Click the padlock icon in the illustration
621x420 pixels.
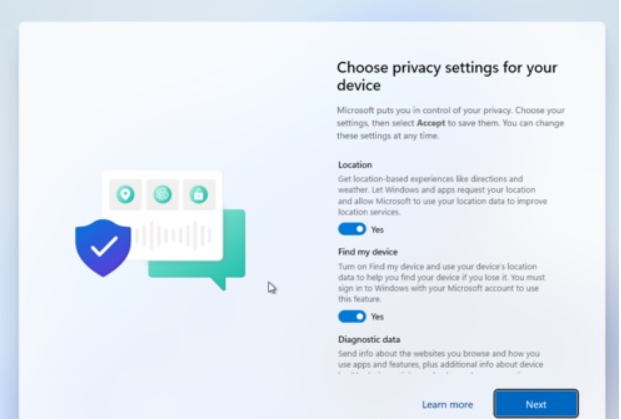(x=198, y=194)
